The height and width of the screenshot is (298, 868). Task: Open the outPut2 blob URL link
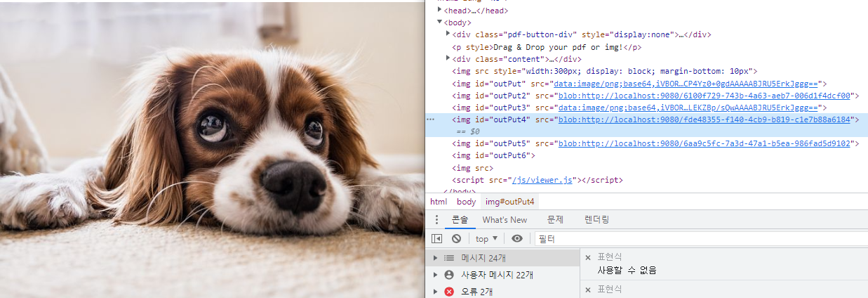pos(704,96)
